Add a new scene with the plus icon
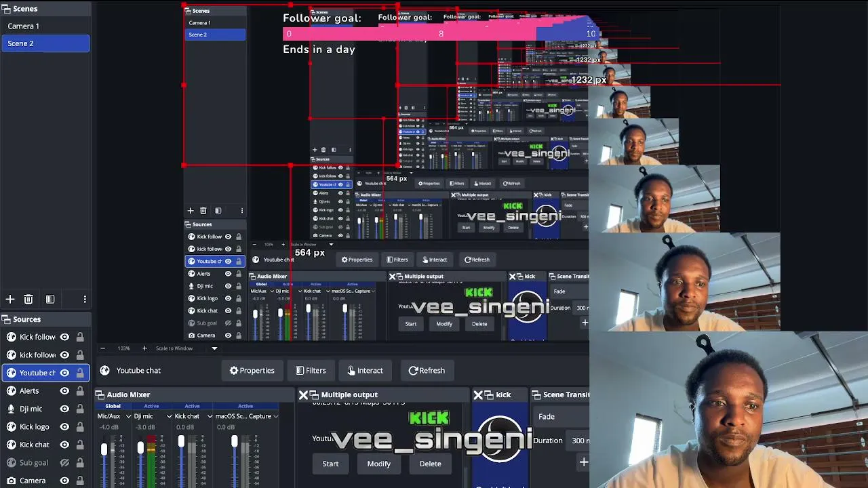 coord(10,299)
